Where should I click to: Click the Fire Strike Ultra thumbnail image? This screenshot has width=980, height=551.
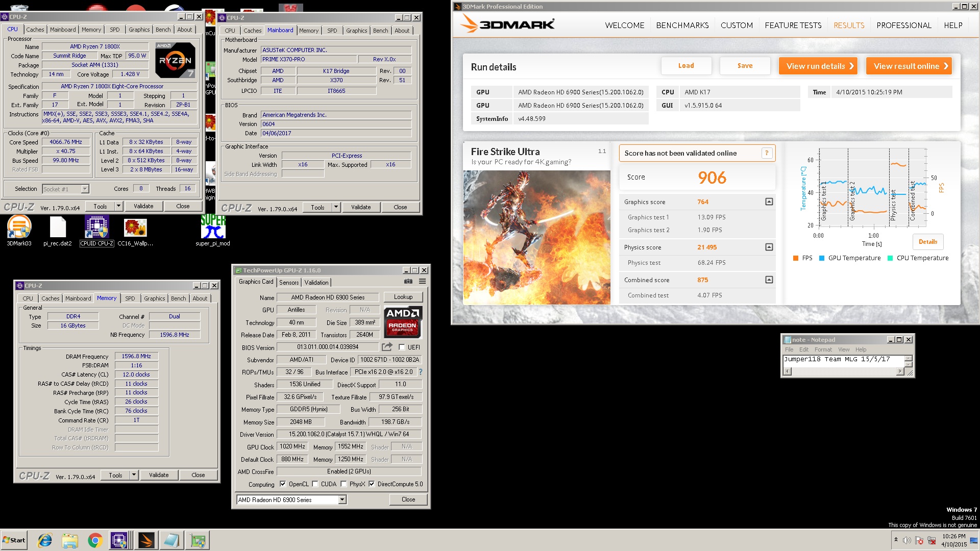click(x=536, y=237)
